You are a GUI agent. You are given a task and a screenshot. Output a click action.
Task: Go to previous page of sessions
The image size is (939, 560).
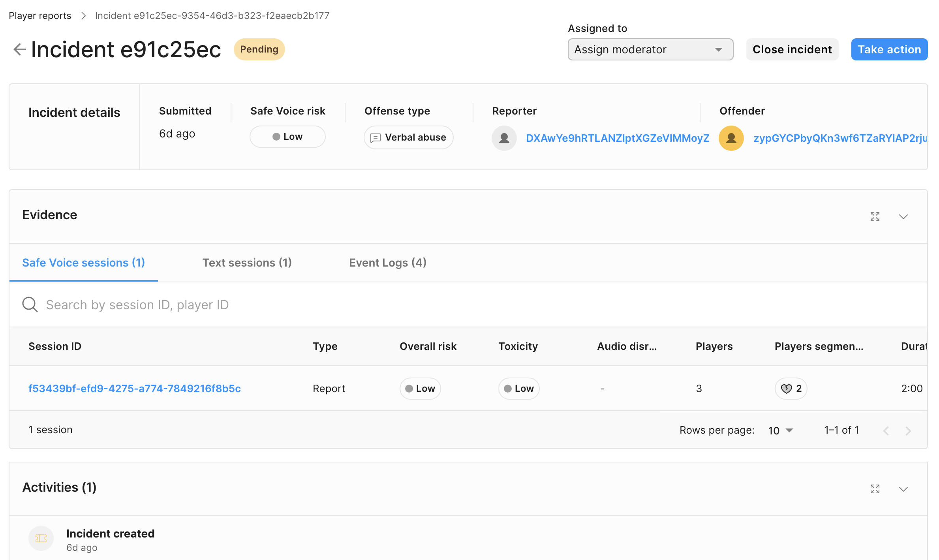click(x=886, y=430)
